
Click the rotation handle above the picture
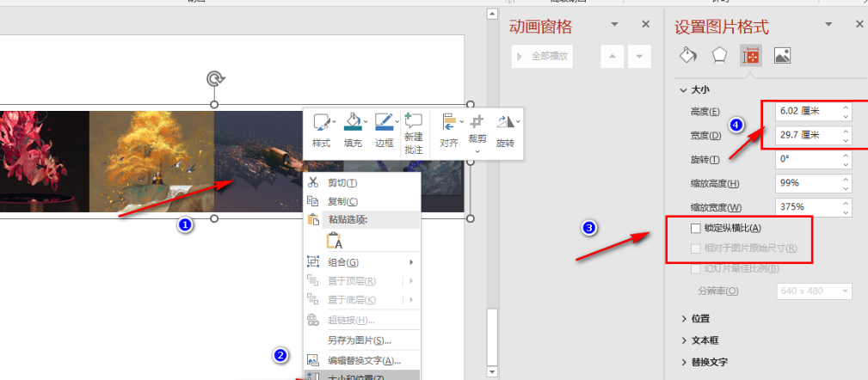(x=215, y=79)
